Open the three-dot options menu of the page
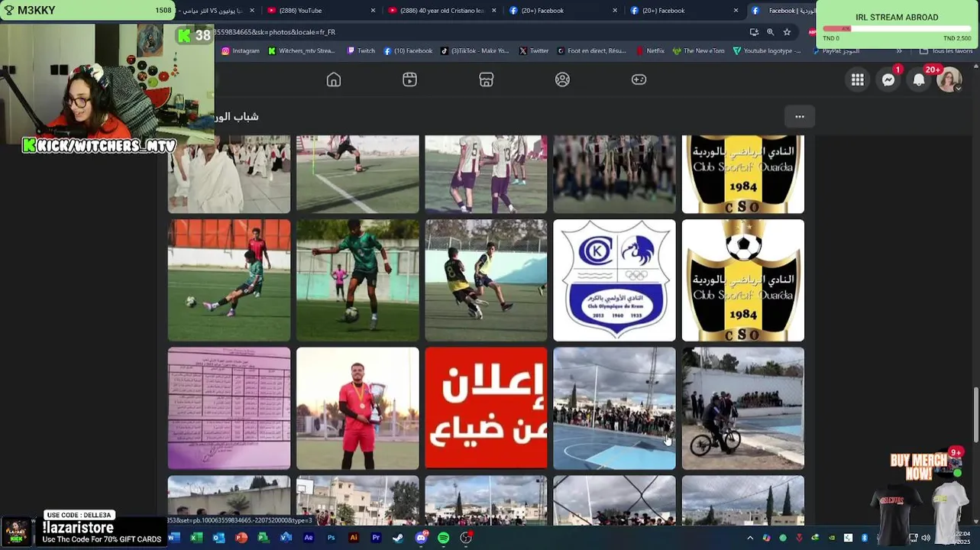 point(800,117)
